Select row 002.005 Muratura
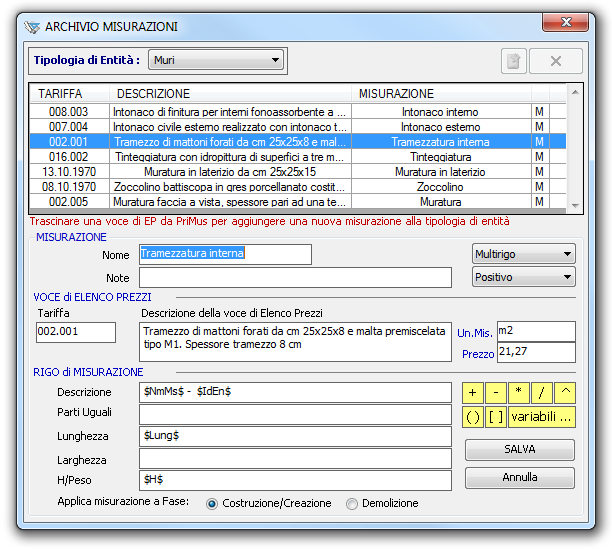612x549 pixels. pos(298,202)
